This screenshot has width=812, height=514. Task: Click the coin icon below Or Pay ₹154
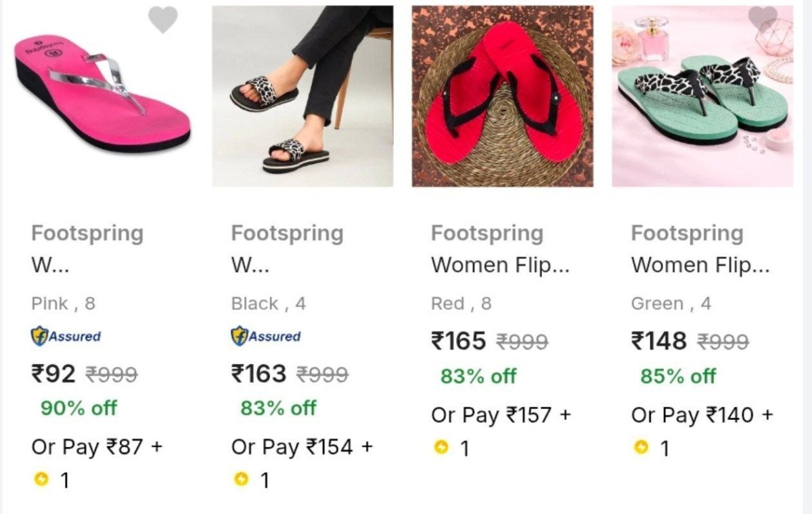pos(241,479)
